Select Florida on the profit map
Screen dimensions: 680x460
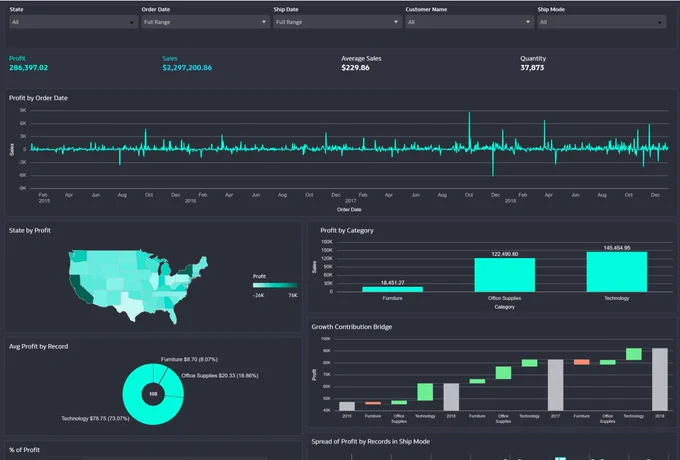point(172,313)
